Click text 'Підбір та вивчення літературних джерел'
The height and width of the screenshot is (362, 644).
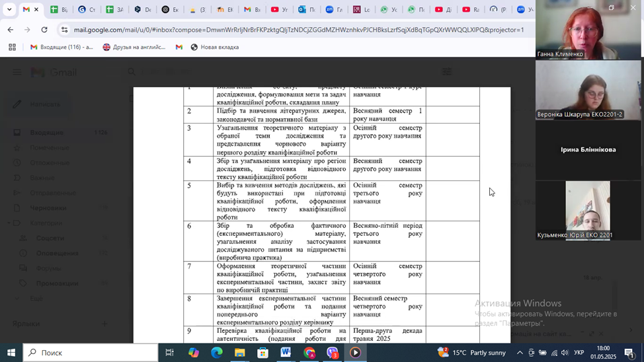281,111
